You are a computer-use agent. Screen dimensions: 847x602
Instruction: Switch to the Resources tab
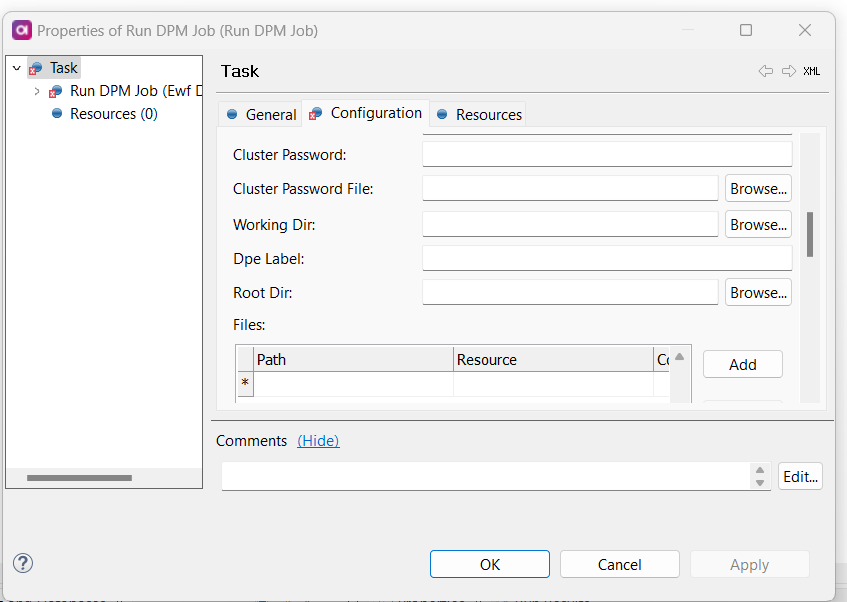tap(478, 115)
